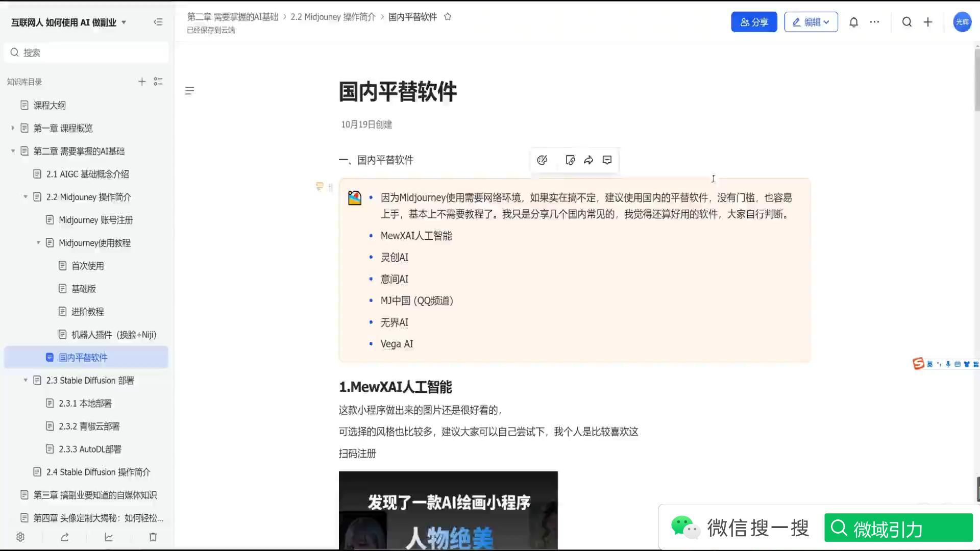The height and width of the screenshot is (551, 980).
Task: Collapse 2.2 Midjouney 操作简介 node
Action: tap(26, 197)
